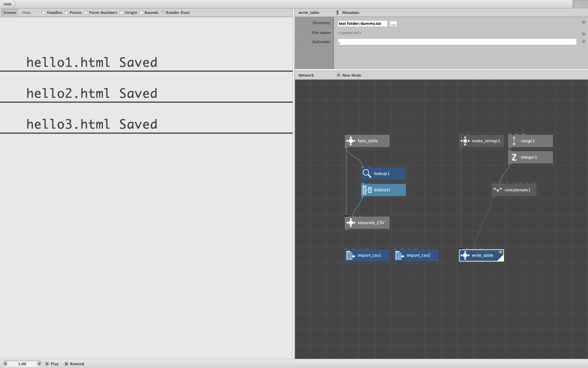Click the '<connected>' File name value
Screen dimensions: 588x368
349,32
